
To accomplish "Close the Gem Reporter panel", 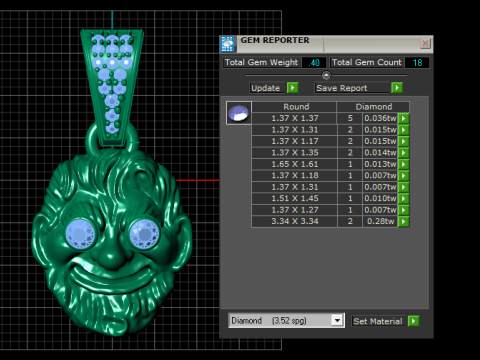I will click(425, 44).
